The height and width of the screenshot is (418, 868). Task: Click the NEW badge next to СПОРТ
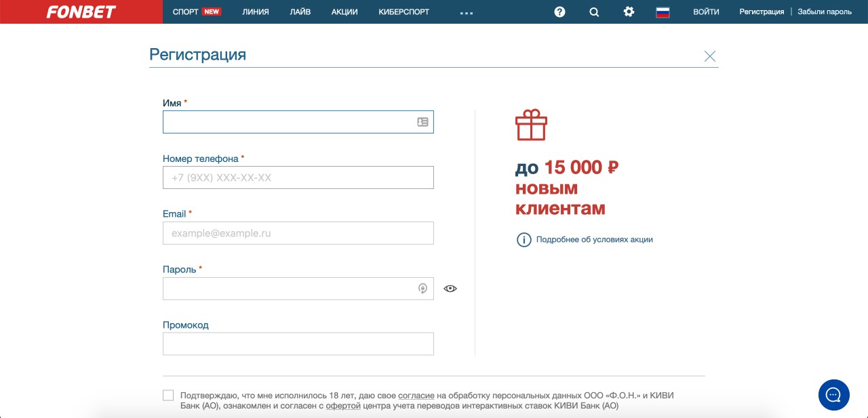coord(212,12)
